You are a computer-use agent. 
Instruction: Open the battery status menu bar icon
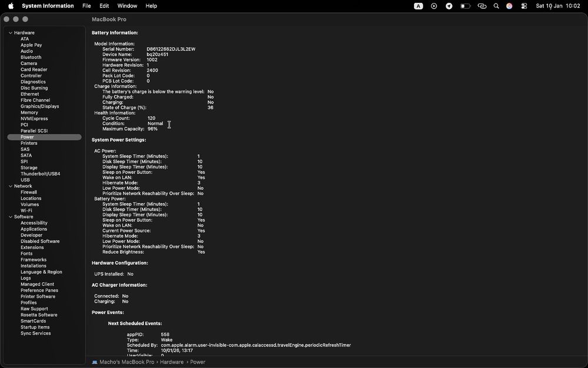pyautogui.click(x=465, y=6)
